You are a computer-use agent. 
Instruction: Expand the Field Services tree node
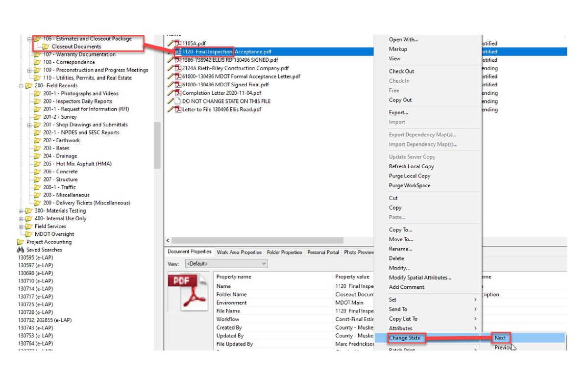[x=21, y=227]
